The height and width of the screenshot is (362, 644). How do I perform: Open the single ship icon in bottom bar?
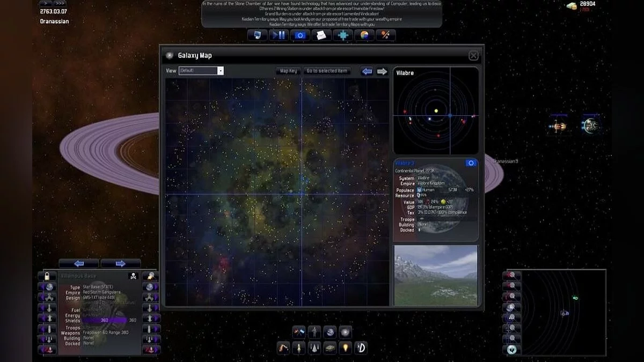coord(299,348)
